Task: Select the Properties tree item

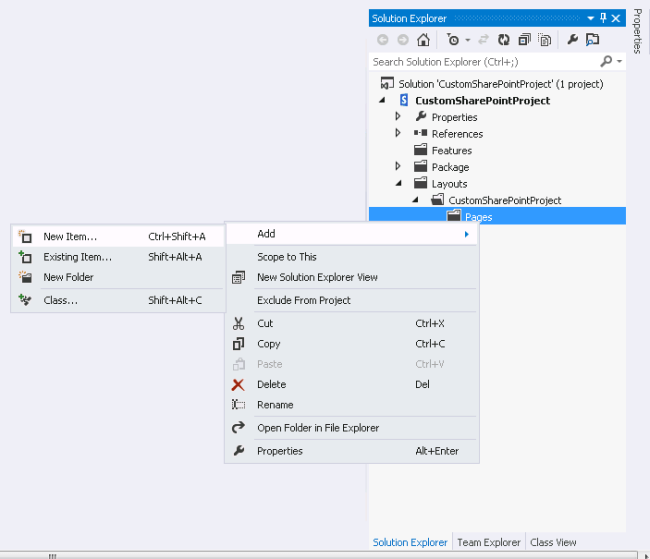Action: pyautogui.click(x=454, y=117)
